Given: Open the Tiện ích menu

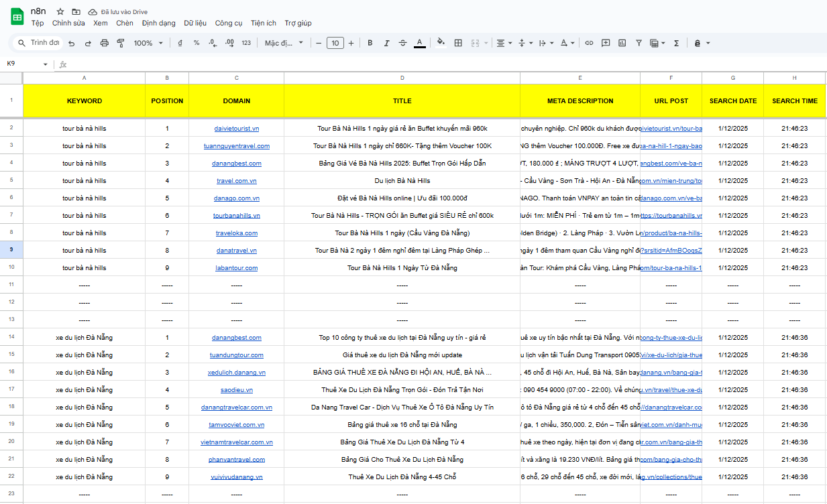Looking at the screenshot, I should [264, 23].
